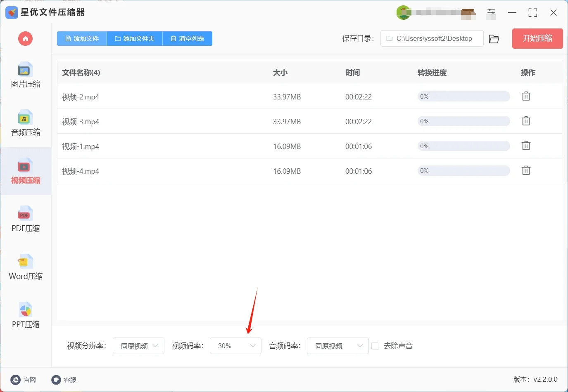Open the folder browser for save directory
The height and width of the screenshot is (392, 568).
click(x=494, y=38)
